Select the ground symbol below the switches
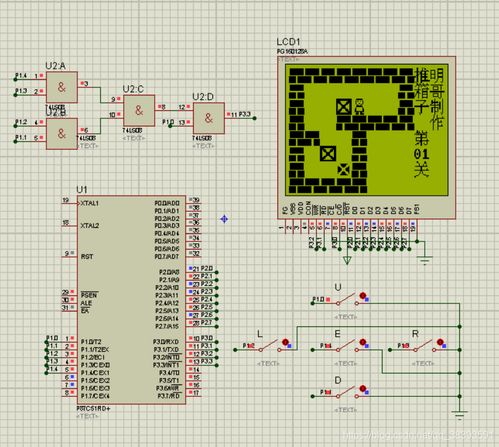This screenshot has width=499, height=447. click(x=459, y=414)
